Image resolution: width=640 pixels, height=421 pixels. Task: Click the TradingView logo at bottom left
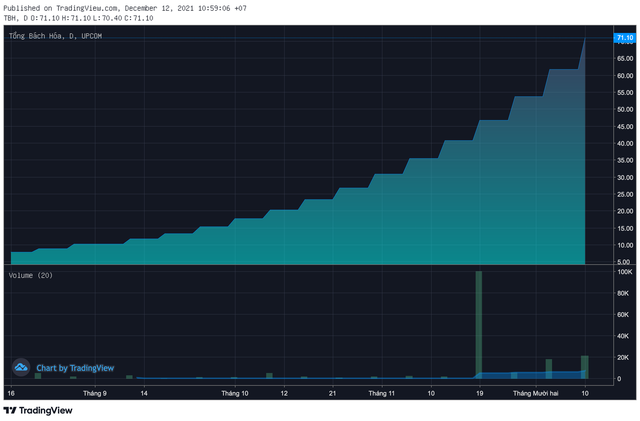tap(38, 410)
